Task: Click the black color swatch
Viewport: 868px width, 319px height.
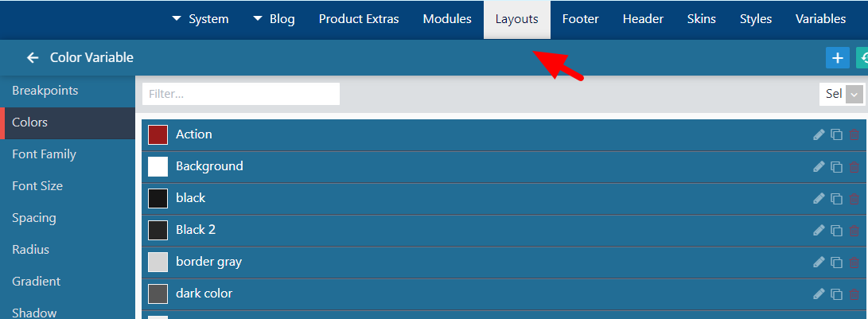Action: (158, 198)
